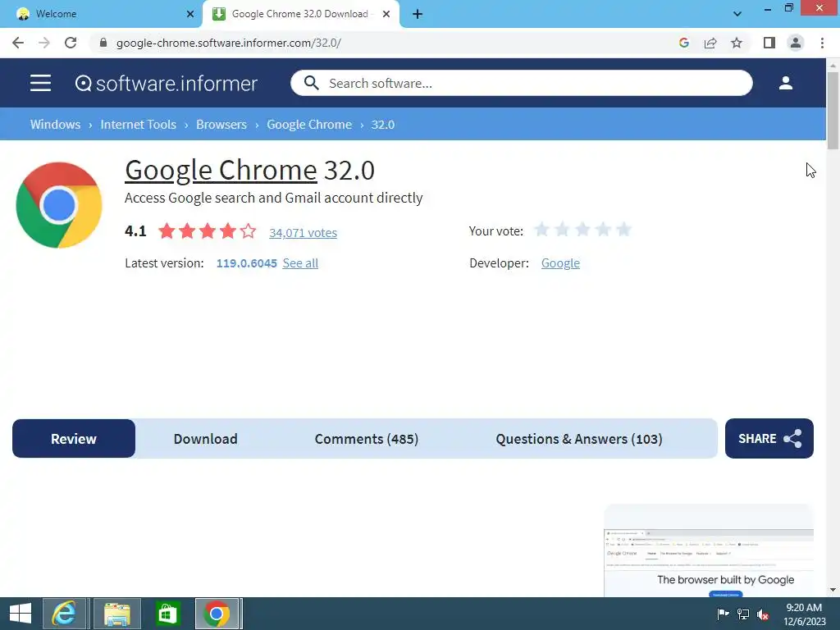840x630 pixels.
Task: Open File Explorer from taskbar
Action: pos(117,614)
